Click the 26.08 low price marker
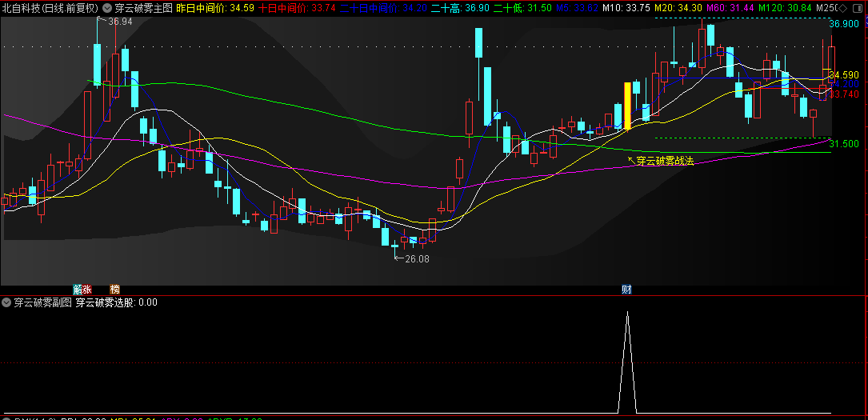 [x=417, y=258]
